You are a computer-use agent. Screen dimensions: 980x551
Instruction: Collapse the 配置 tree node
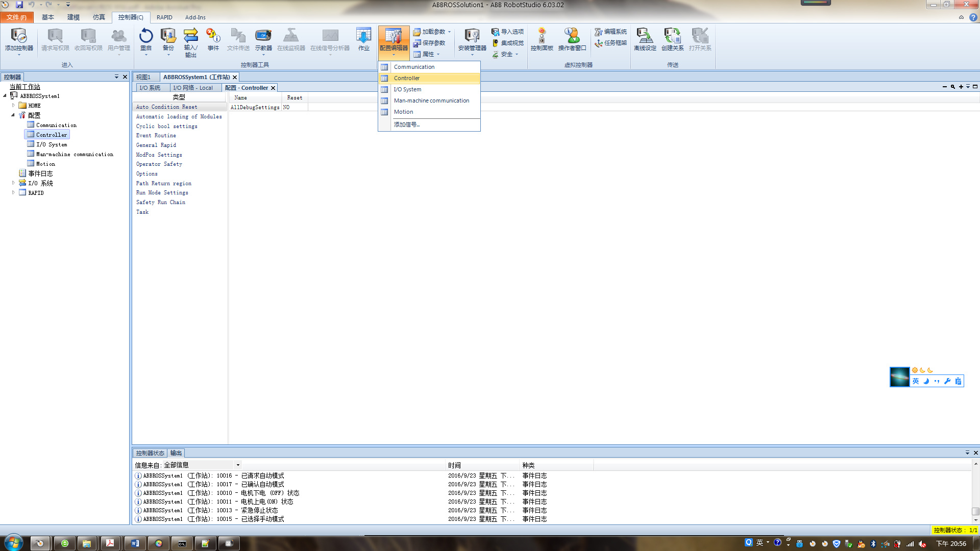[13, 115]
